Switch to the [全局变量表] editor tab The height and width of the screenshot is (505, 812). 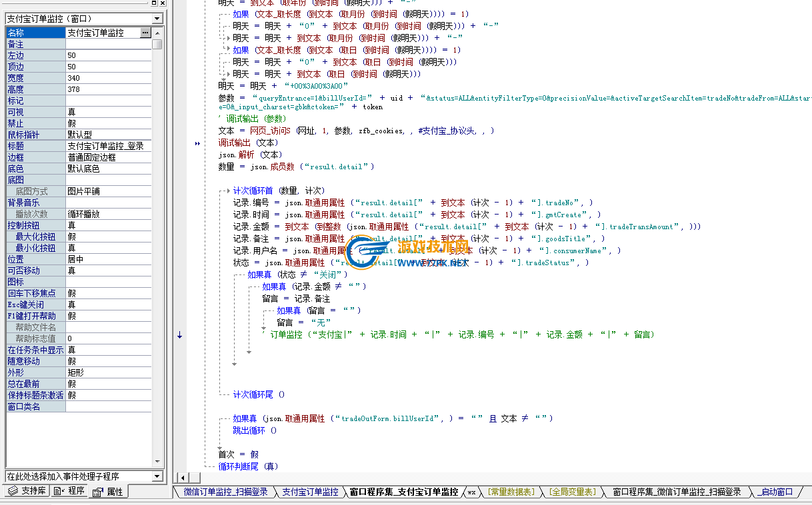pyautogui.click(x=572, y=492)
